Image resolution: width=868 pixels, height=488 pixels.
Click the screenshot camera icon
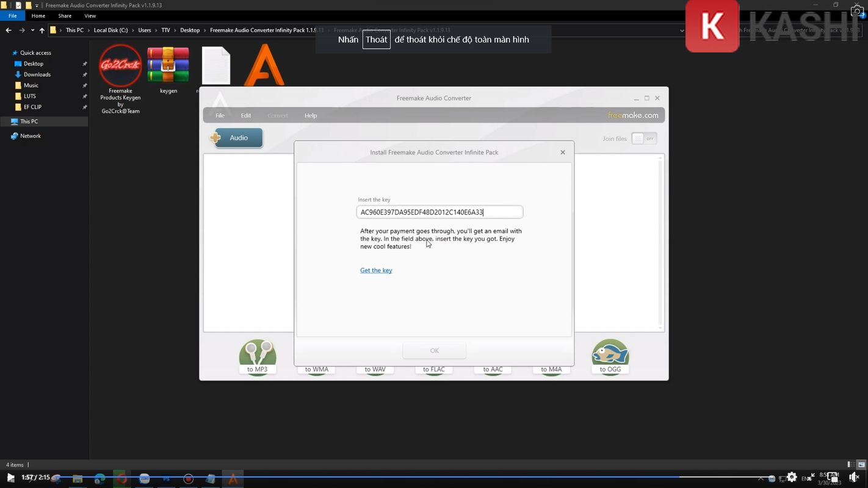(x=857, y=12)
